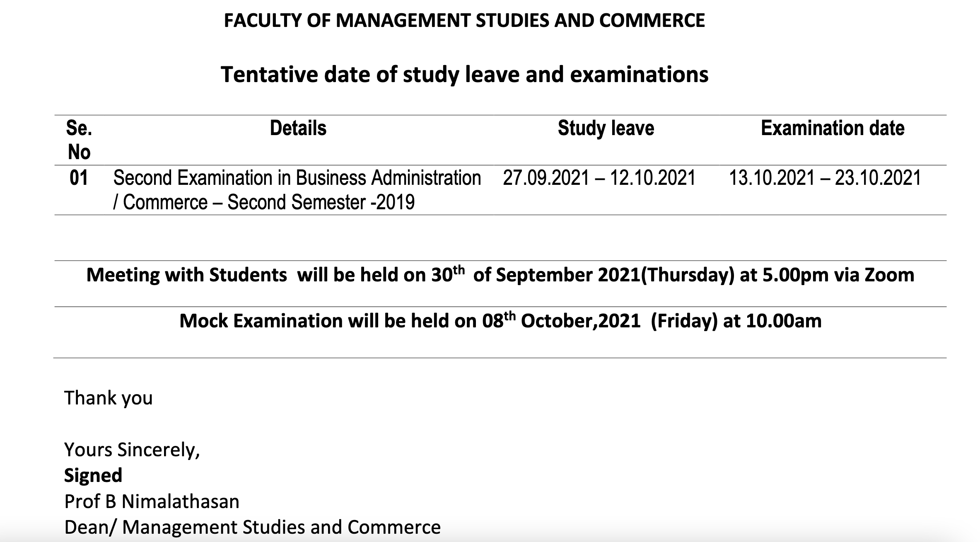Select the 'Tentative date of study leave' title
980x542 pixels.
click(464, 75)
